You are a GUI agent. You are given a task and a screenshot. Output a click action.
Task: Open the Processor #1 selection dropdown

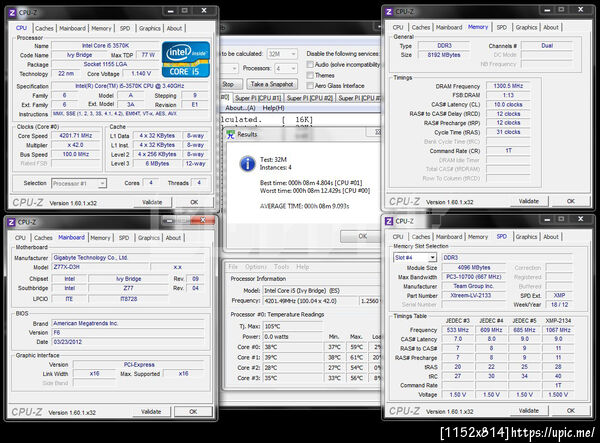coord(79,183)
